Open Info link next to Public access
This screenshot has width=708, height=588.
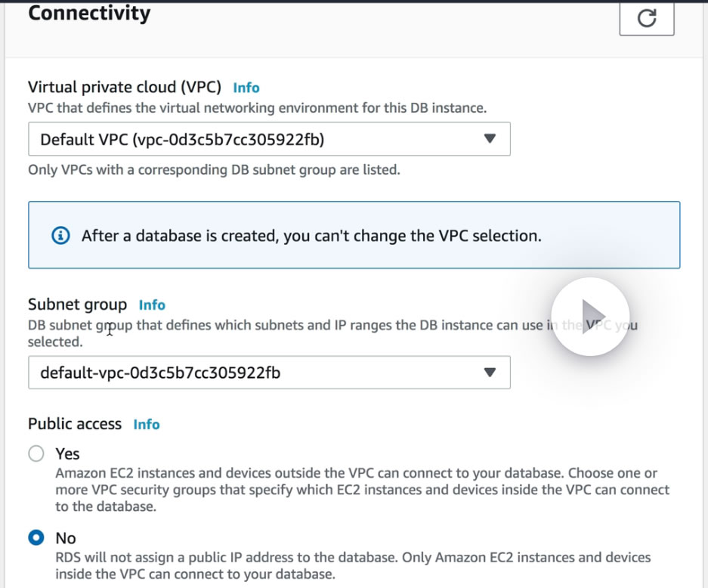pyautogui.click(x=147, y=425)
